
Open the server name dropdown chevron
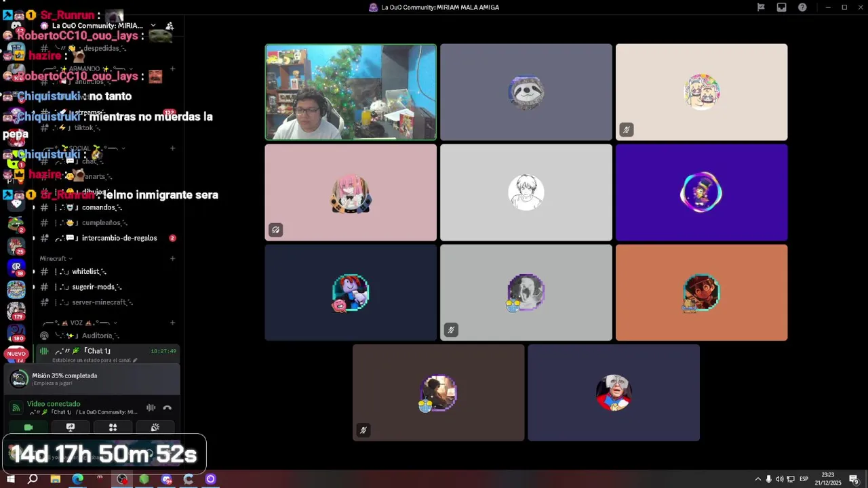(x=153, y=26)
